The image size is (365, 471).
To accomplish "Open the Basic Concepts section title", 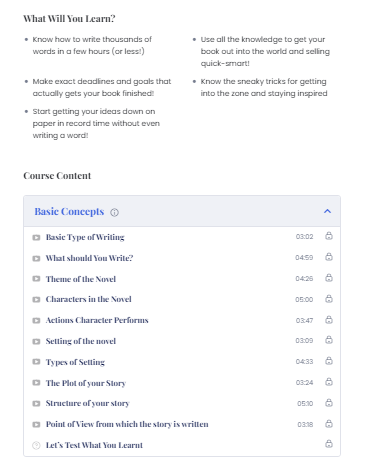I will pos(69,212).
